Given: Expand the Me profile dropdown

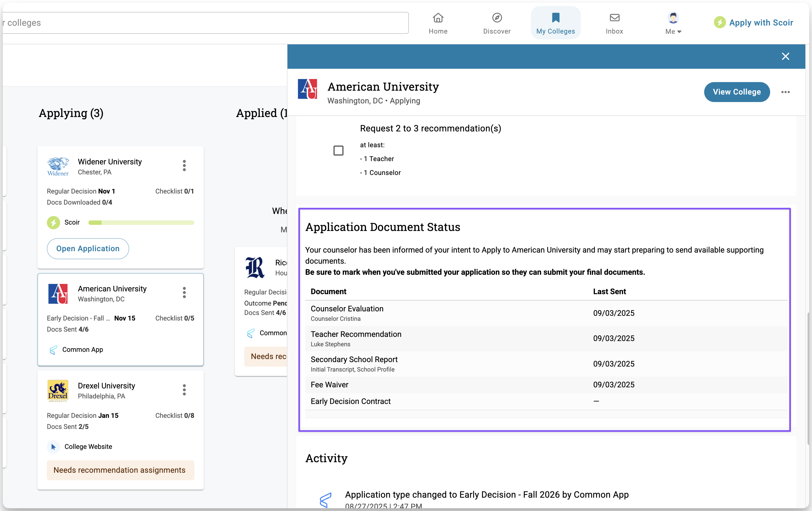Looking at the screenshot, I should point(673,23).
